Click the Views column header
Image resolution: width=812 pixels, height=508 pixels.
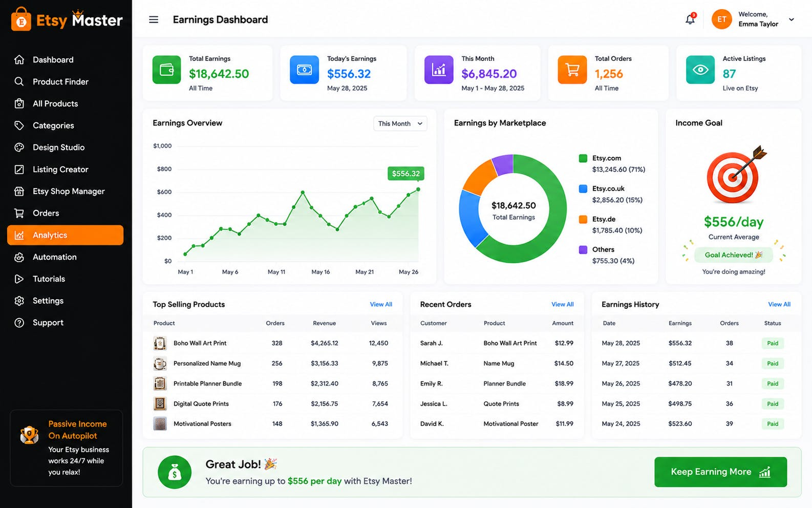(x=379, y=323)
